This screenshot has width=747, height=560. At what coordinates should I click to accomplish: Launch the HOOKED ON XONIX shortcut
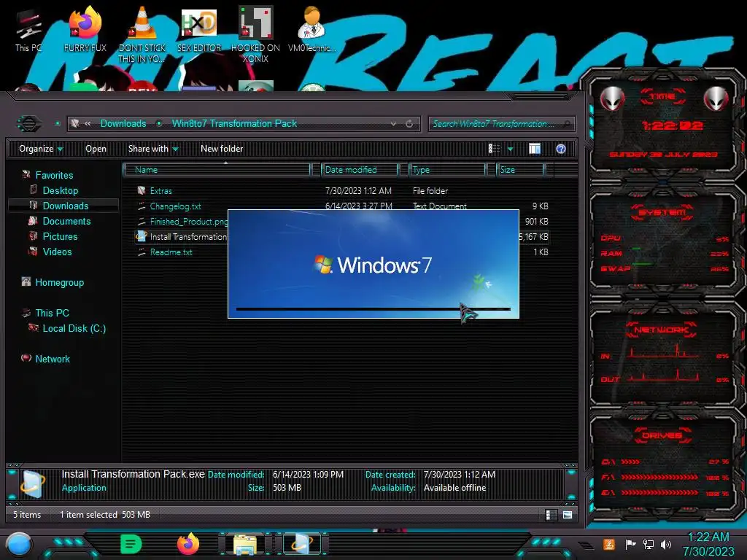tap(255, 35)
